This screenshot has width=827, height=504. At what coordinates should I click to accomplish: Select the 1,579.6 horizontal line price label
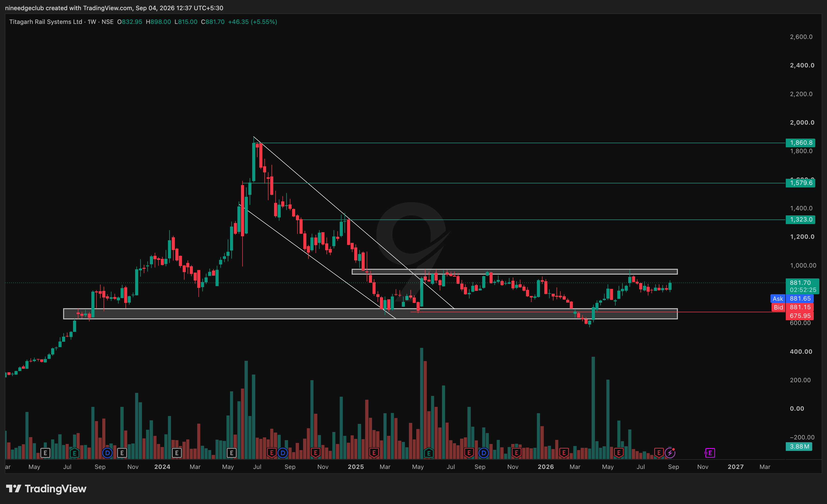800,183
